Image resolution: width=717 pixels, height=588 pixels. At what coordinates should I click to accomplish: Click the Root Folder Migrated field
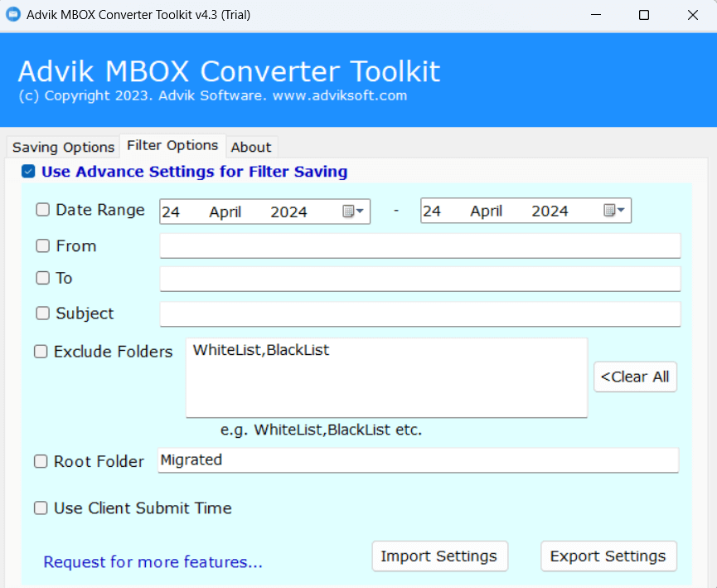coord(418,460)
